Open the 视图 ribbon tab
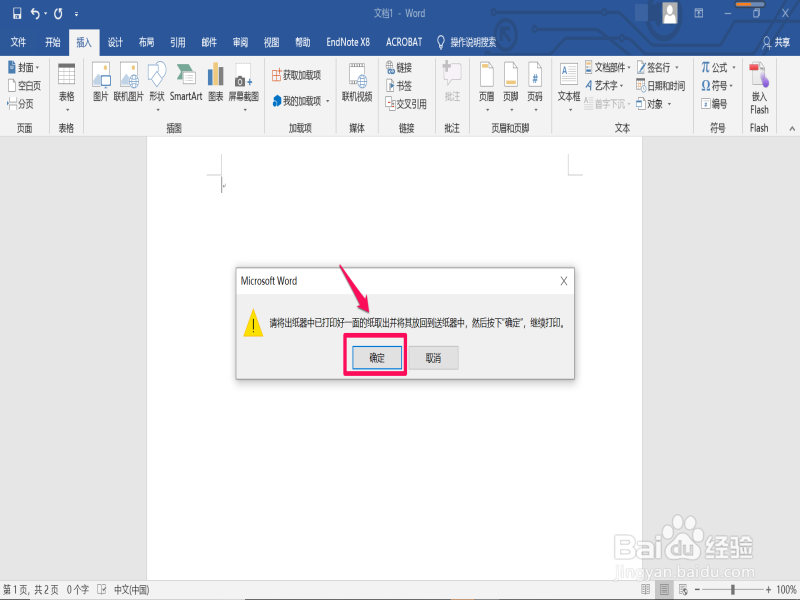800x600 pixels. pyautogui.click(x=271, y=42)
